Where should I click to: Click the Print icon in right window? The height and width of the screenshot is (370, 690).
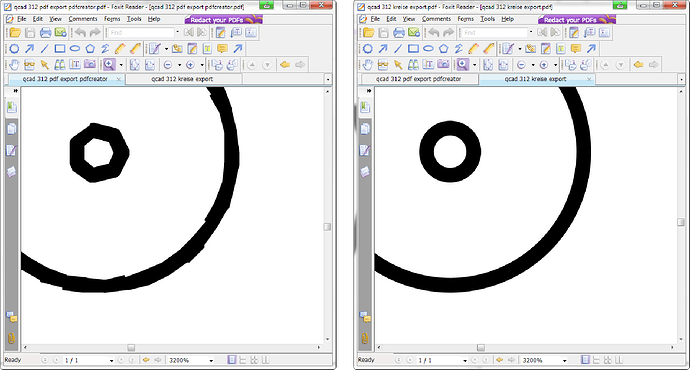click(399, 33)
